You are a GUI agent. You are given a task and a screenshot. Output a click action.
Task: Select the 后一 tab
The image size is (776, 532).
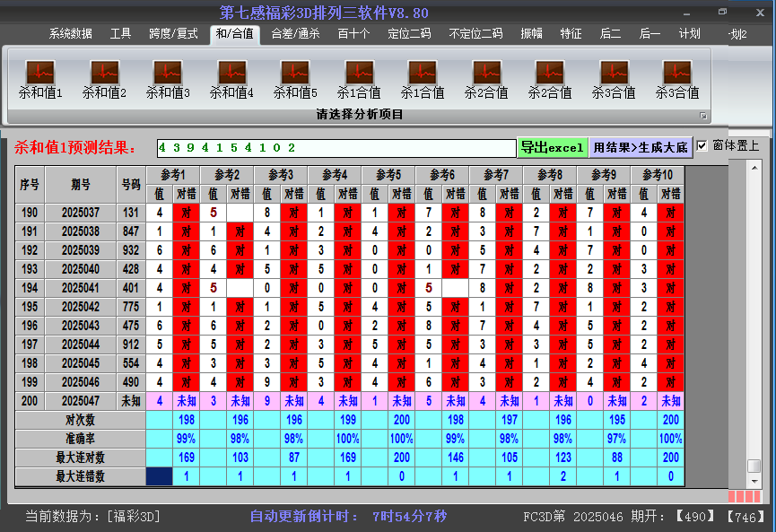[650, 34]
